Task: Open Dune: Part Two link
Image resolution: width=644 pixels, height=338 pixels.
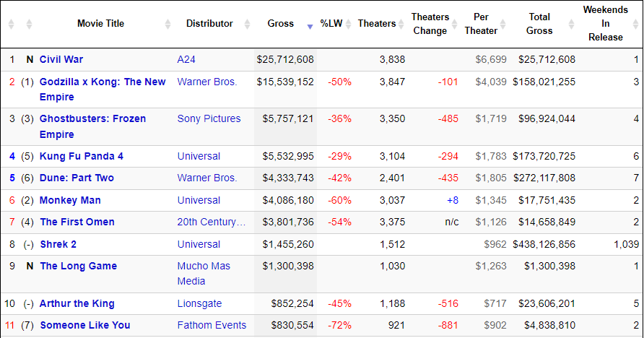Action: tap(77, 178)
